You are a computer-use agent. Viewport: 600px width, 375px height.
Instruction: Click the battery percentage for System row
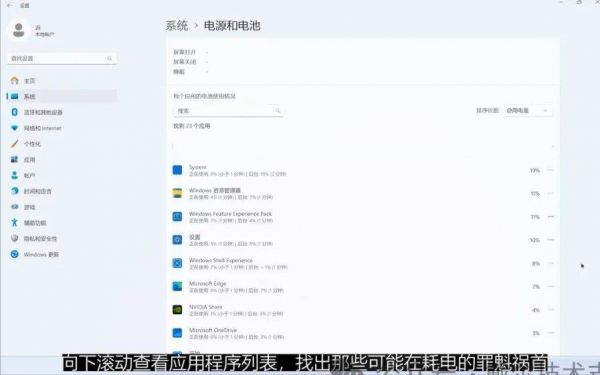[x=535, y=170]
